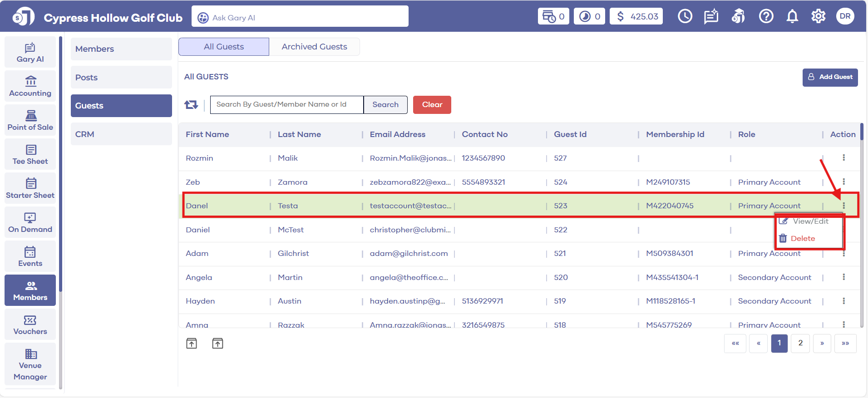Image resolution: width=868 pixels, height=398 pixels.
Task: Click the Add Guest button
Action: [830, 77]
